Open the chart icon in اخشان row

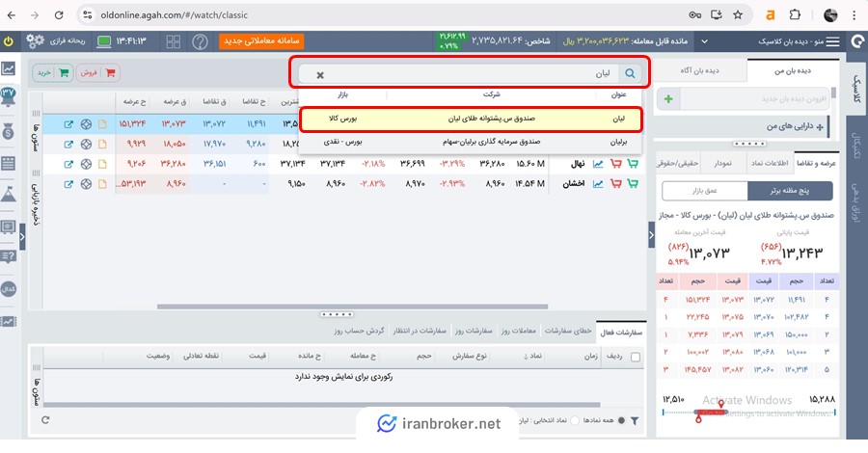[598, 184]
